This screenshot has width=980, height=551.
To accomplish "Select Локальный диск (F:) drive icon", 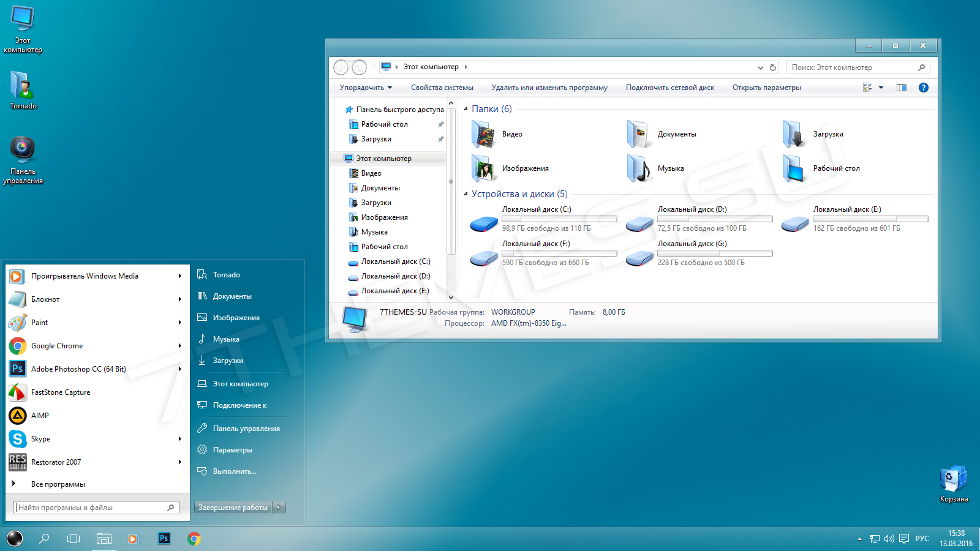I will click(484, 258).
